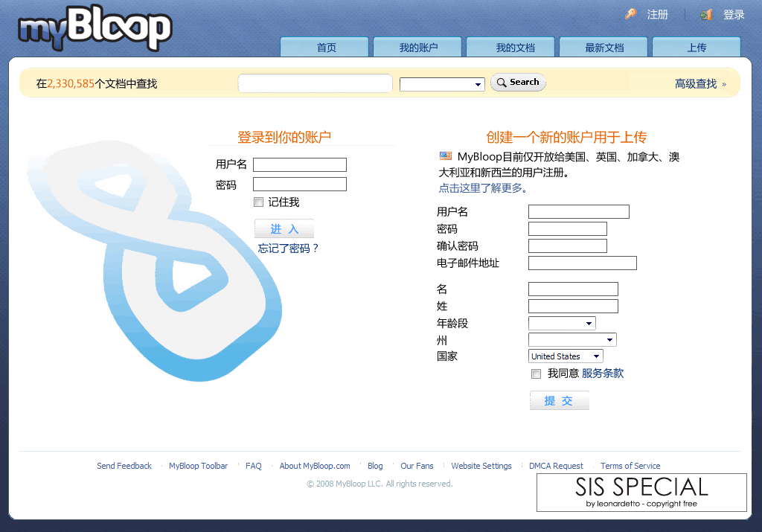Expand the 州 state dropdown
The height and width of the screenshot is (532, 762).
[x=572, y=339]
